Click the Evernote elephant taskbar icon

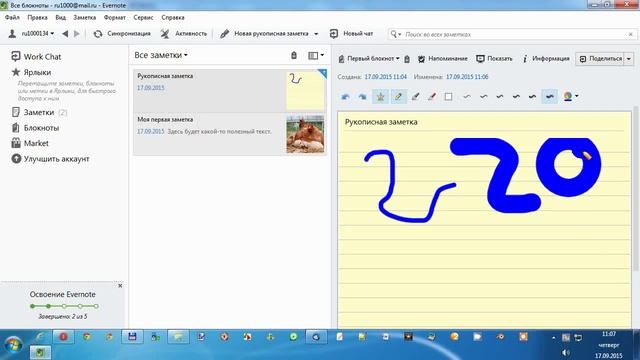pyautogui.click(x=40, y=352)
